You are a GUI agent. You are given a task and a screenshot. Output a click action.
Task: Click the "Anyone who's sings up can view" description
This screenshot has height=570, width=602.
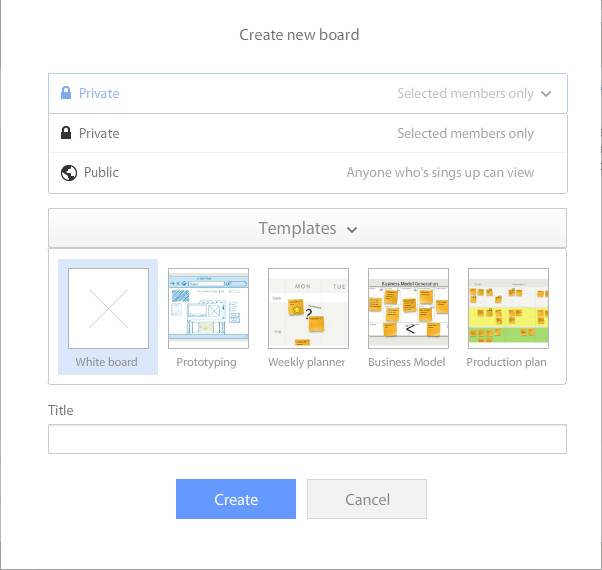(440, 172)
